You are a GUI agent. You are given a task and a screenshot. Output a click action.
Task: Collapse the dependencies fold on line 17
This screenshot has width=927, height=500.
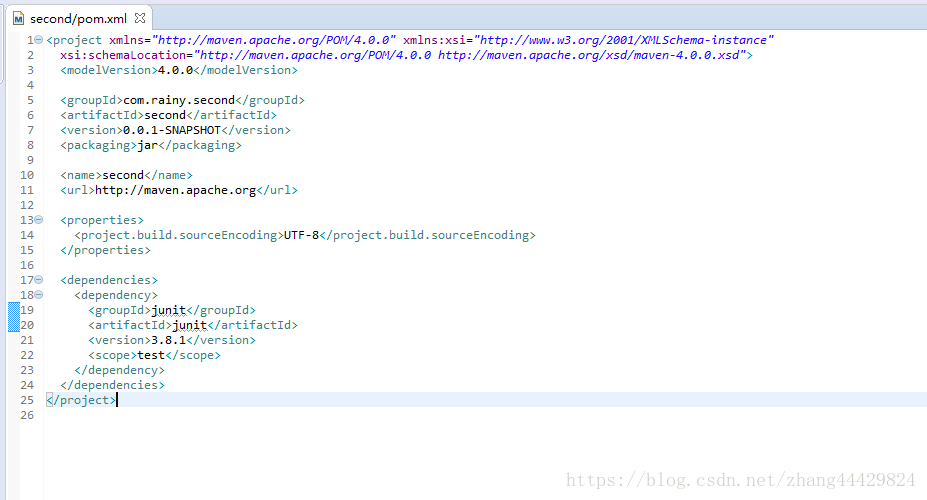38,280
